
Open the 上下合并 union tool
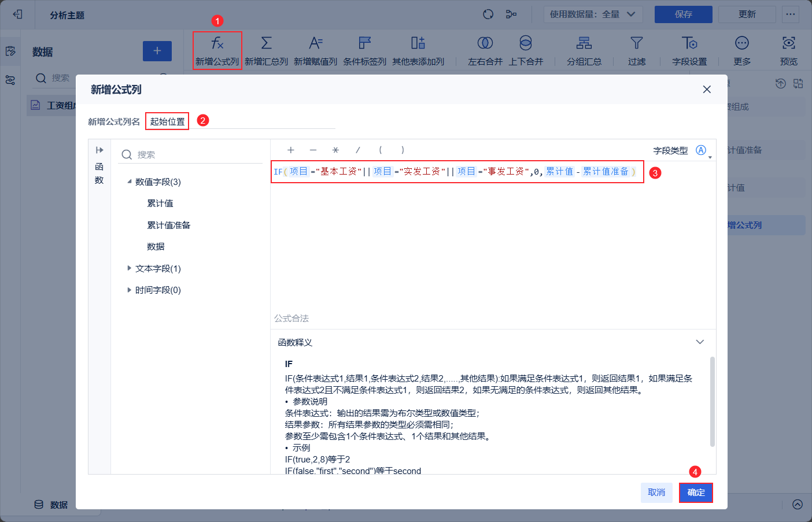(526, 50)
